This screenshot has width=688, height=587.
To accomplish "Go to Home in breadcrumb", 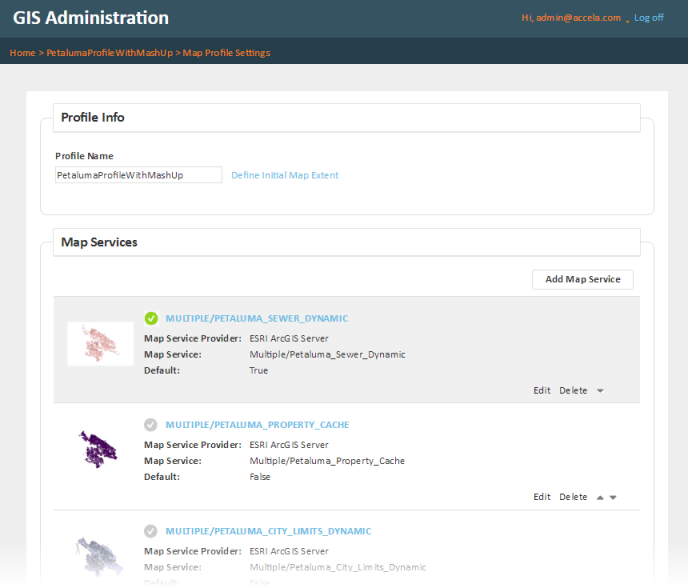I will pyautogui.click(x=21, y=52).
